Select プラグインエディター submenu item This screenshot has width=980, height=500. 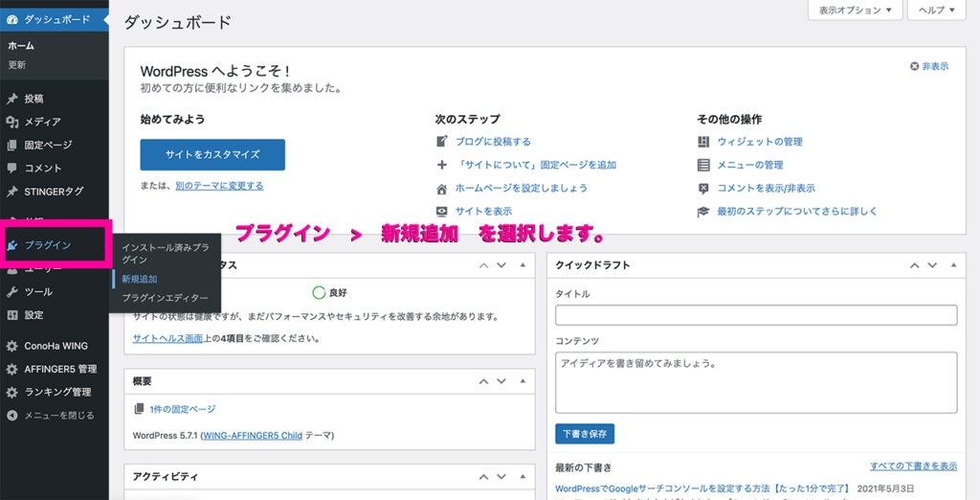click(165, 298)
